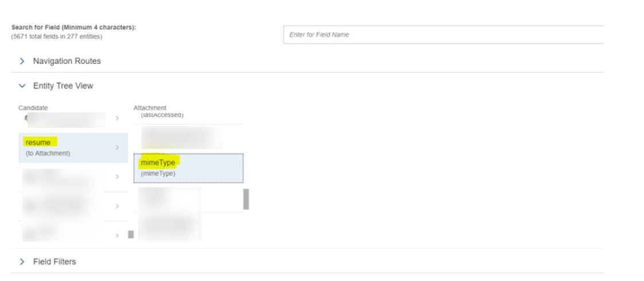Click the arrow icon beside resume
The height and width of the screenshot is (281, 644).
117,148
